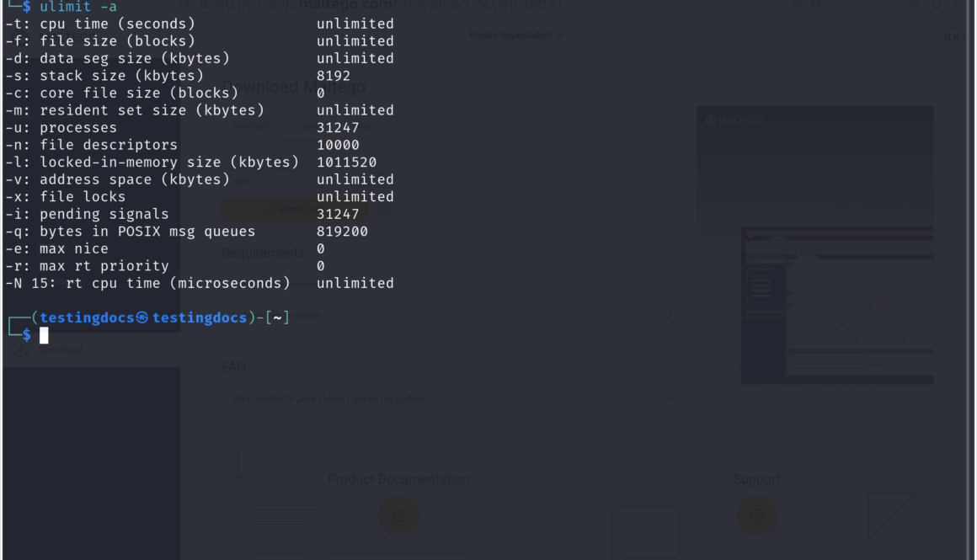Click the file descriptors value 10000

tap(338, 145)
